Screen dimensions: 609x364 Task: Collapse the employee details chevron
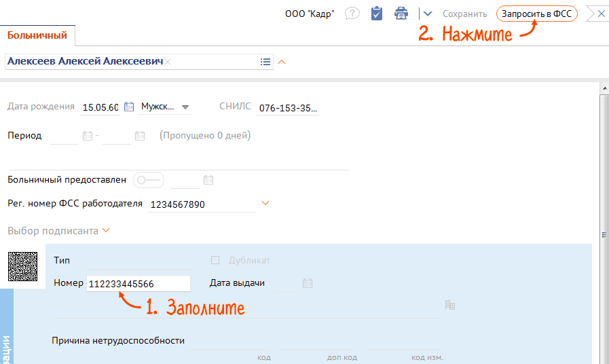[282, 62]
